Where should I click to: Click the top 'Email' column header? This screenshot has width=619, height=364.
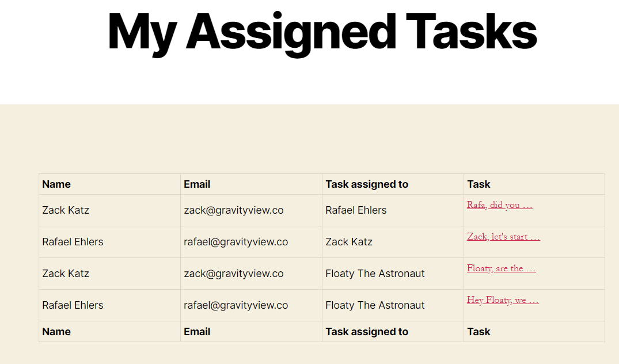(x=197, y=184)
